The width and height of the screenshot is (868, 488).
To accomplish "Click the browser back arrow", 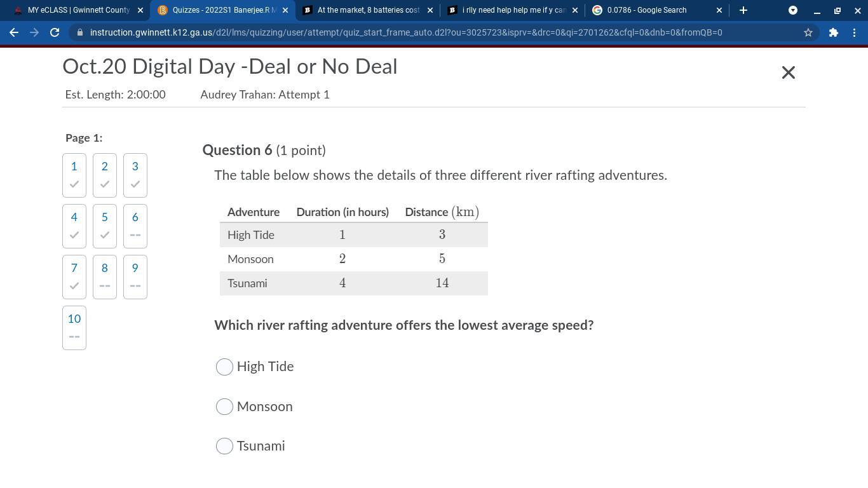I will pyautogui.click(x=14, y=32).
